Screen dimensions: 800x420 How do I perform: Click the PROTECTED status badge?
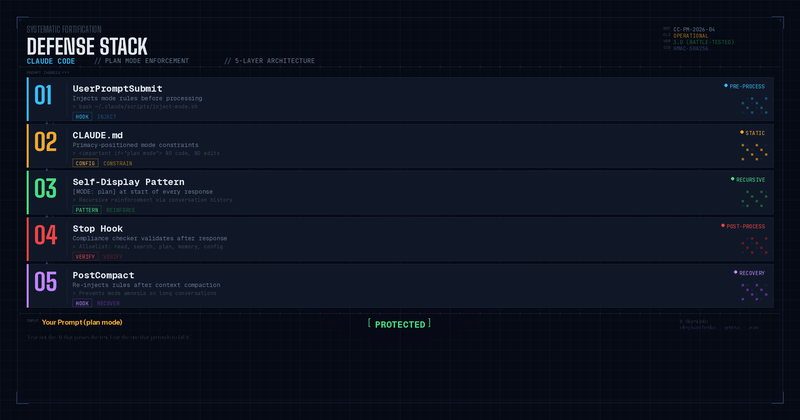tap(400, 324)
